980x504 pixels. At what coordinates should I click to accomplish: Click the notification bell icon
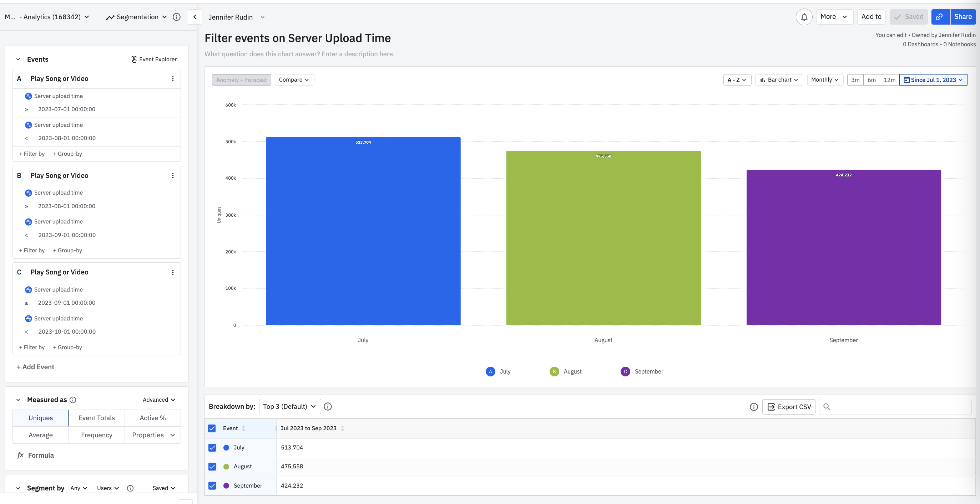point(804,17)
